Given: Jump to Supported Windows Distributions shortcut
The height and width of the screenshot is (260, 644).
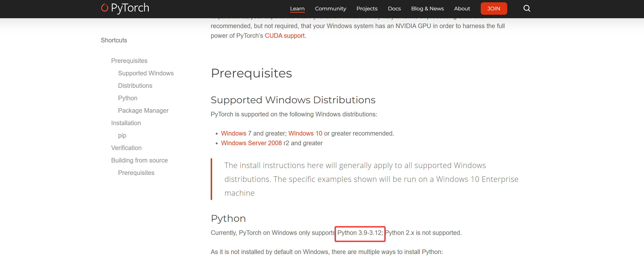Looking at the screenshot, I should [146, 73].
